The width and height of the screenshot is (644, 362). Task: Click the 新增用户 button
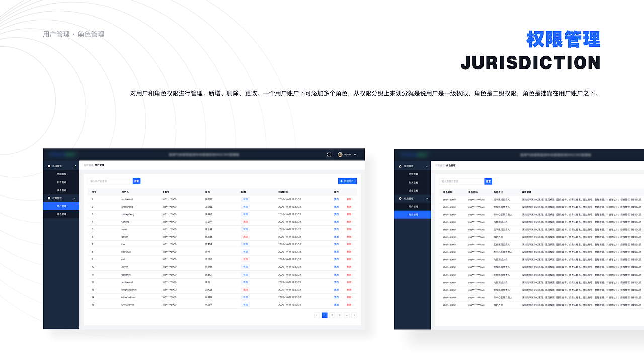(x=347, y=181)
